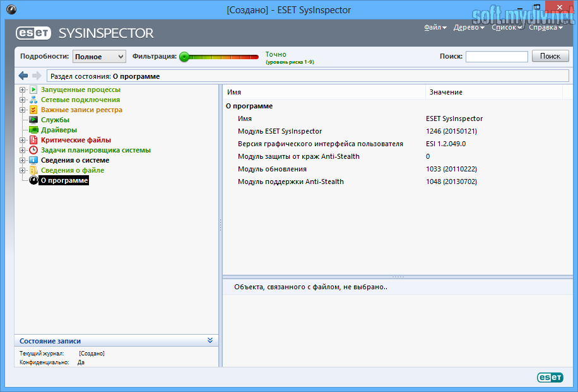This screenshot has height=392, width=578.
Task: Click the Running processes green play icon
Action: [x=33, y=89]
